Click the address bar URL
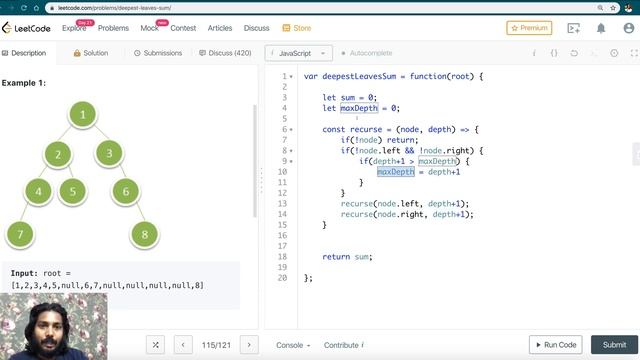The image size is (640, 360). click(114, 8)
